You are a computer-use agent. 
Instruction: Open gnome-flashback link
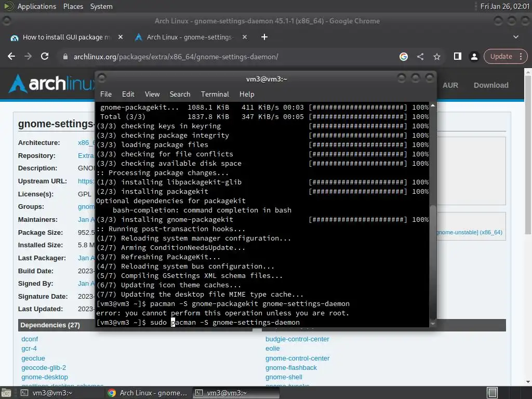pos(291,367)
